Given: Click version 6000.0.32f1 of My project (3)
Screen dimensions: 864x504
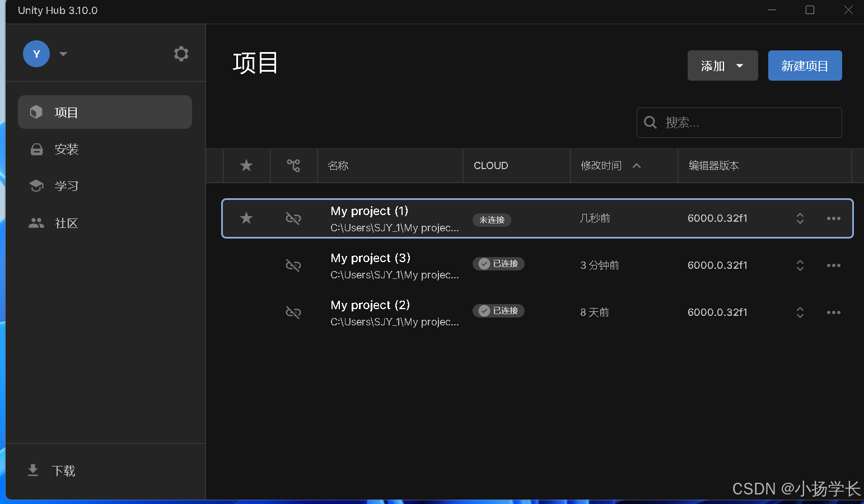Looking at the screenshot, I should [x=717, y=265].
